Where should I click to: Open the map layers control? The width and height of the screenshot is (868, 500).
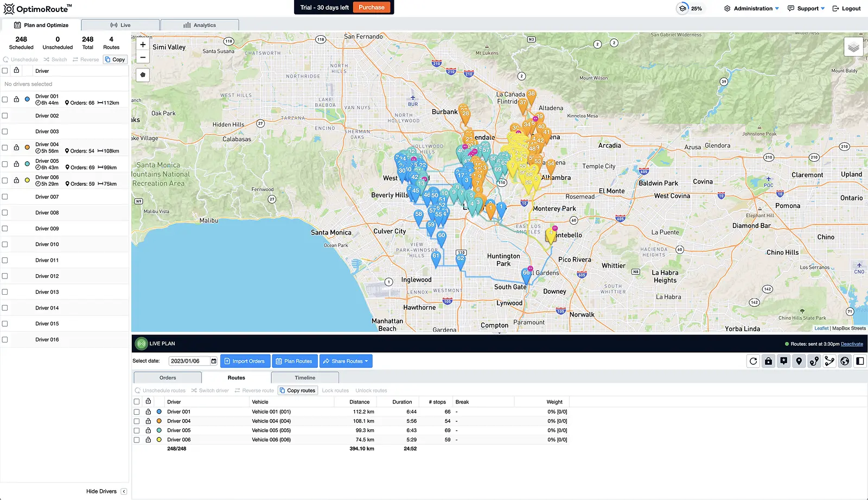[x=853, y=47]
